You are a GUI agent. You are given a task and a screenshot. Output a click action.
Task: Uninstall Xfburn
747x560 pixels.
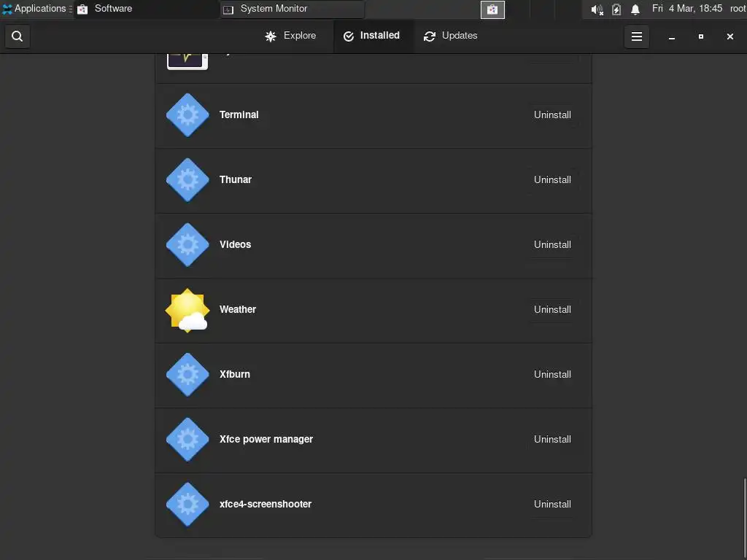(x=552, y=374)
